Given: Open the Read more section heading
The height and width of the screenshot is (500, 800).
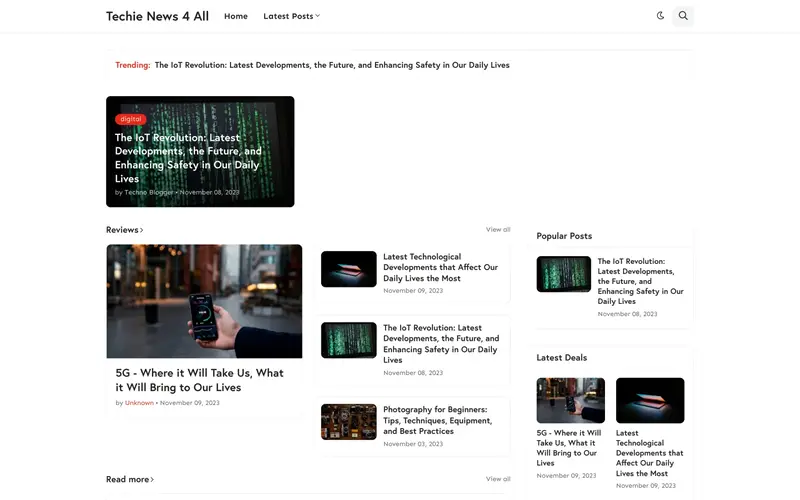Looking at the screenshot, I should click(x=130, y=479).
